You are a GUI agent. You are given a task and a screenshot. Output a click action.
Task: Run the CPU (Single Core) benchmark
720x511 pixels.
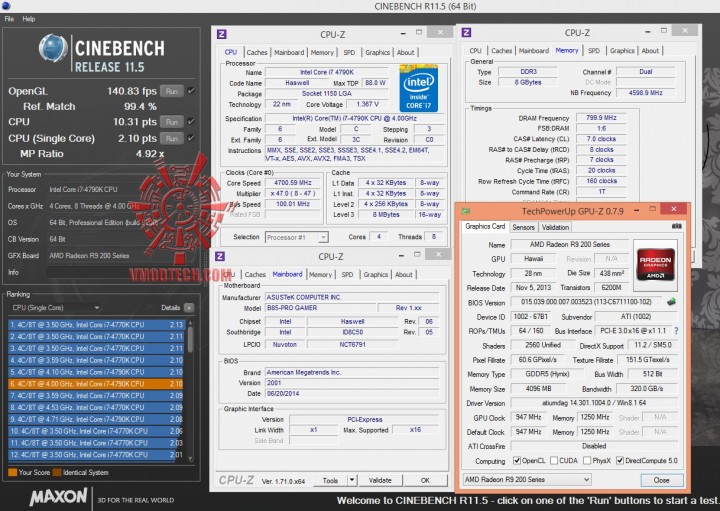tap(172, 138)
